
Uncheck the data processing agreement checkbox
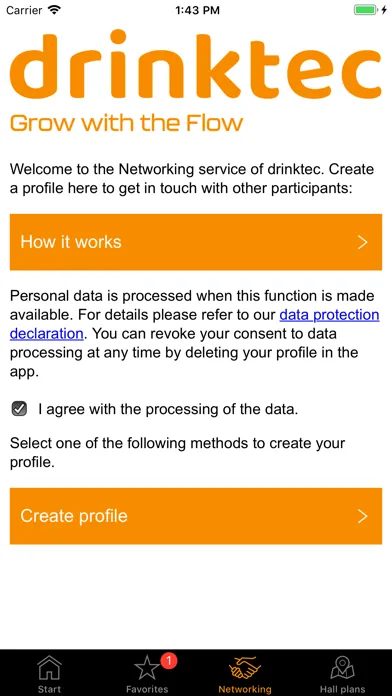(x=19, y=409)
